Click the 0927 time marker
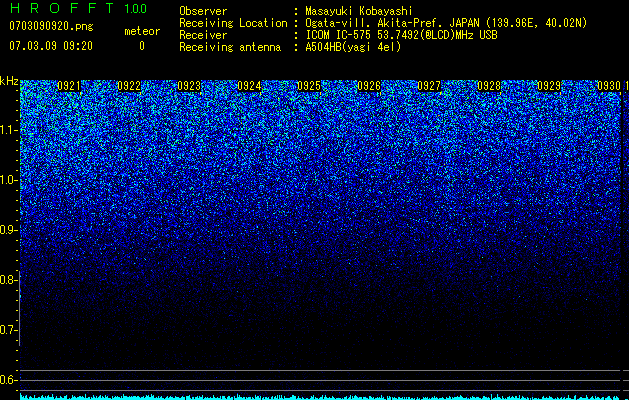The height and width of the screenshot is (400, 629). coord(429,86)
